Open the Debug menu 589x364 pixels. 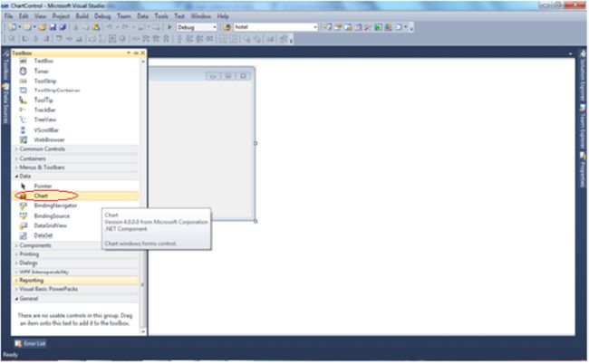102,16
